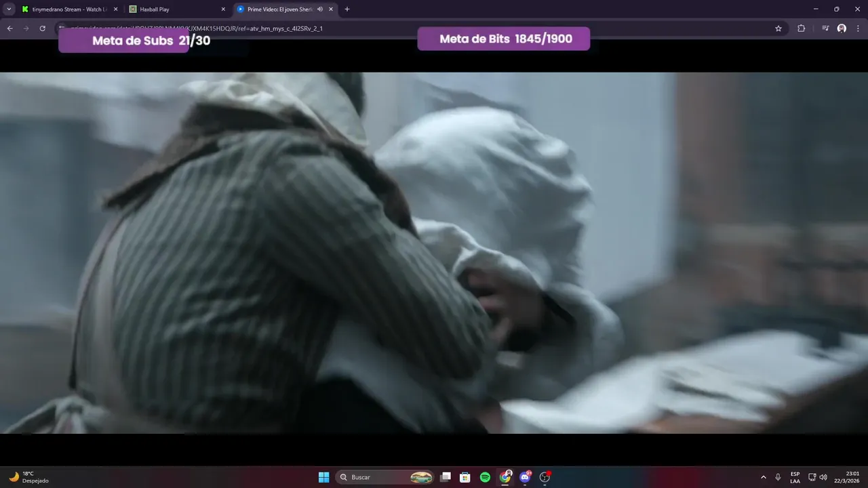868x488 pixels.
Task: Reload the current page
Action: coord(43,28)
